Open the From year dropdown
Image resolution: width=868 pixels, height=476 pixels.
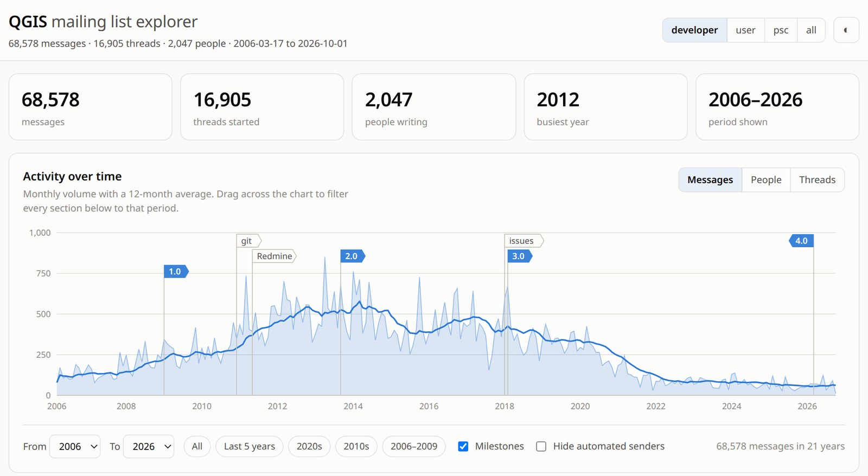75,446
